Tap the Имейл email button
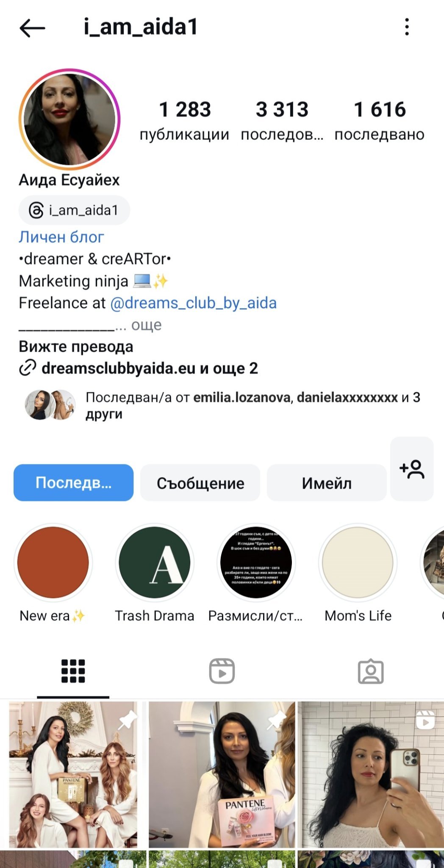This screenshot has width=444, height=868. 326,483
